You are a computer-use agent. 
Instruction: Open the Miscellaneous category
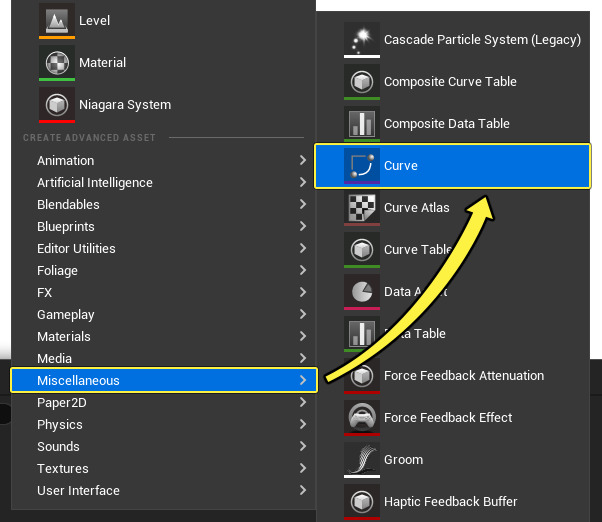164,380
